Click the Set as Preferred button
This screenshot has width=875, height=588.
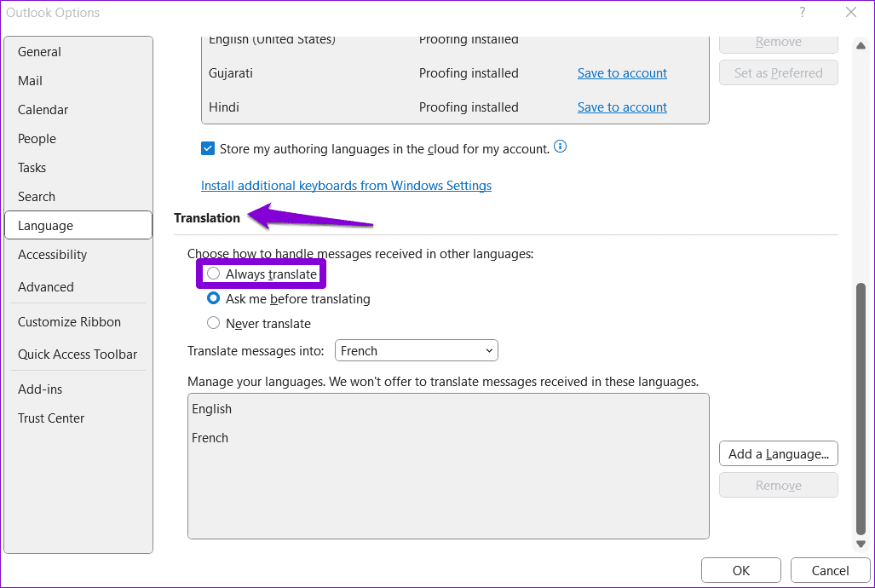(x=779, y=73)
